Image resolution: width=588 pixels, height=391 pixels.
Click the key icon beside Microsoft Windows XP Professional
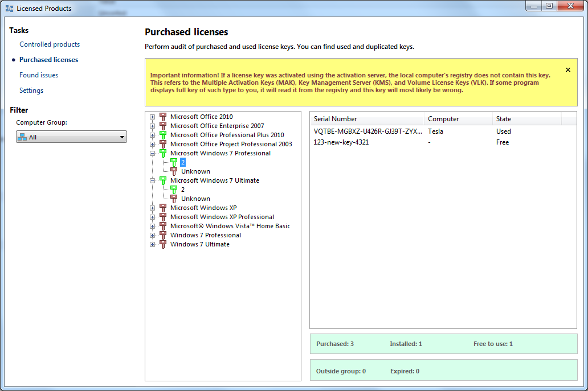163,217
